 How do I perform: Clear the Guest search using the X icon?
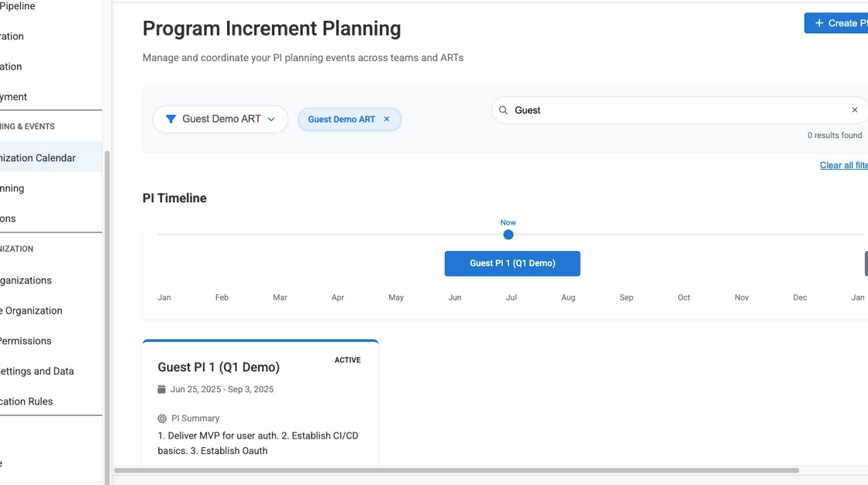click(854, 109)
